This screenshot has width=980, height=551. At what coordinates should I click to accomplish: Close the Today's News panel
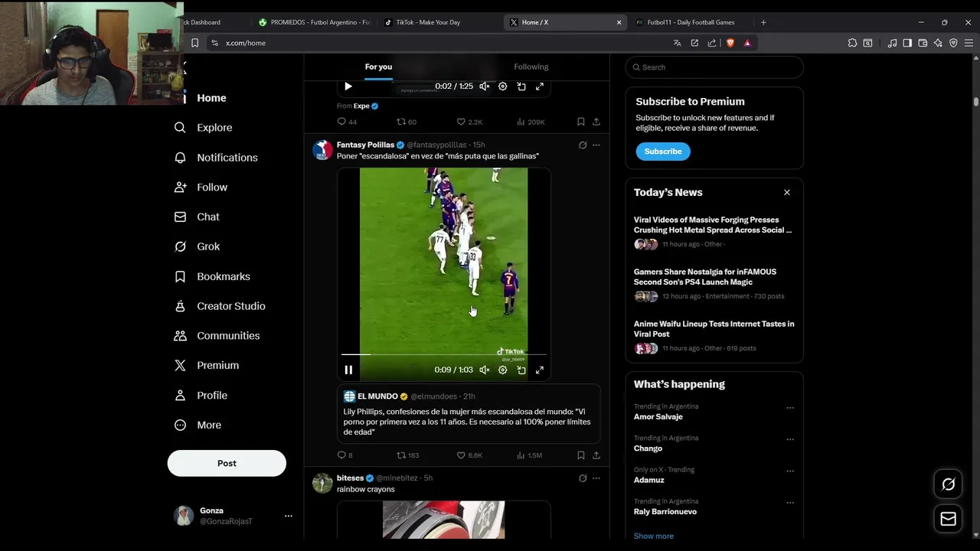[x=787, y=193]
